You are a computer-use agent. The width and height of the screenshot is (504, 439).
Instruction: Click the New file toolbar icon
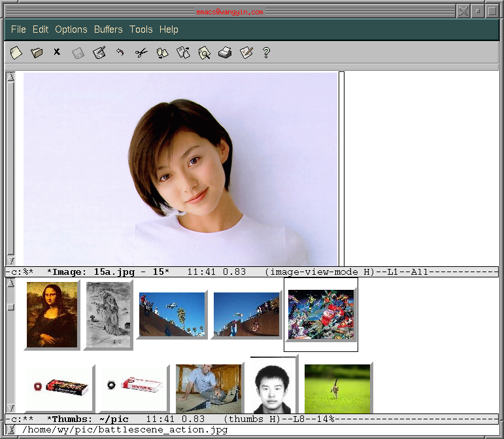click(x=16, y=52)
